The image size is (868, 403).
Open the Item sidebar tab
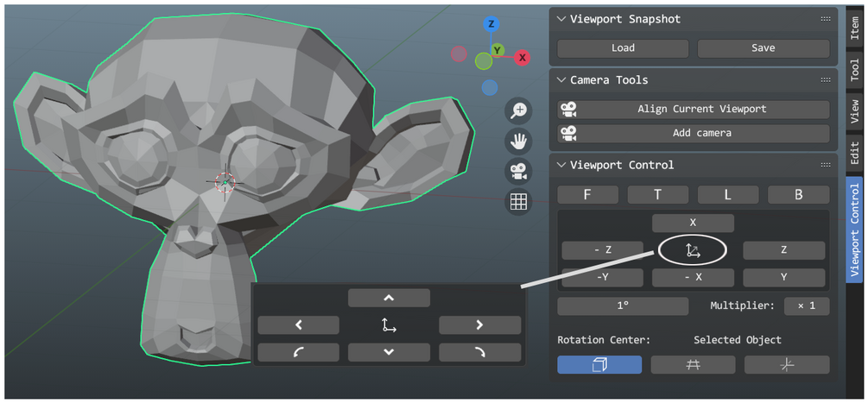point(855,28)
